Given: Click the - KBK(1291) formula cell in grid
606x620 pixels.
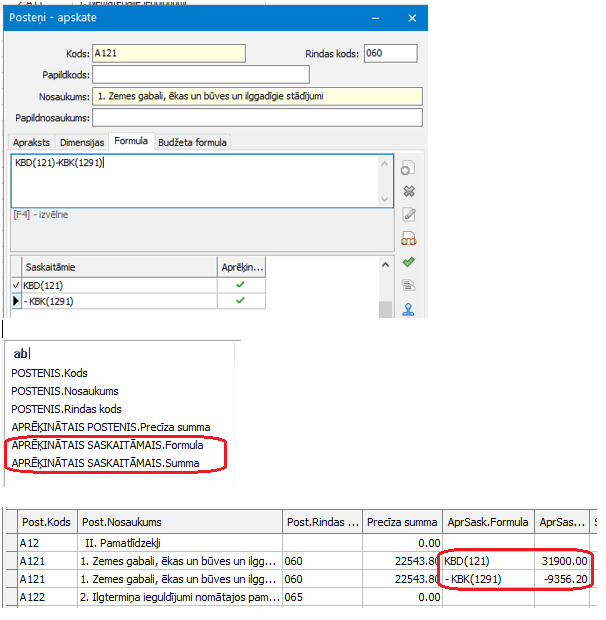Looking at the screenshot, I should [488, 579].
